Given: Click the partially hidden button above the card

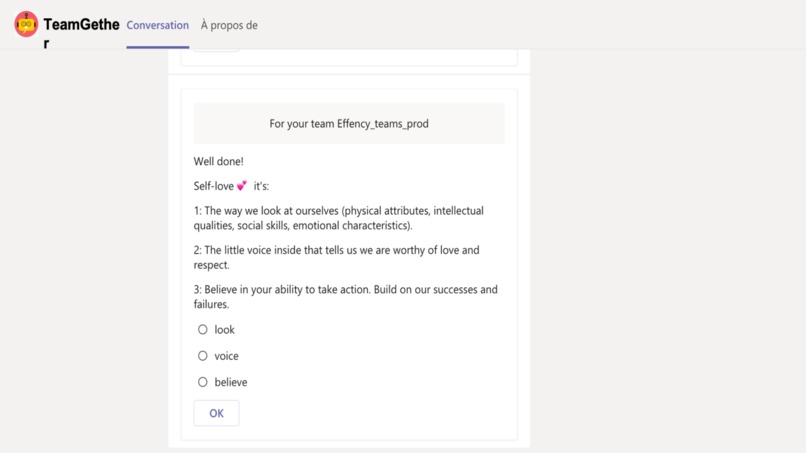Looking at the screenshot, I should pyautogui.click(x=216, y=50).
